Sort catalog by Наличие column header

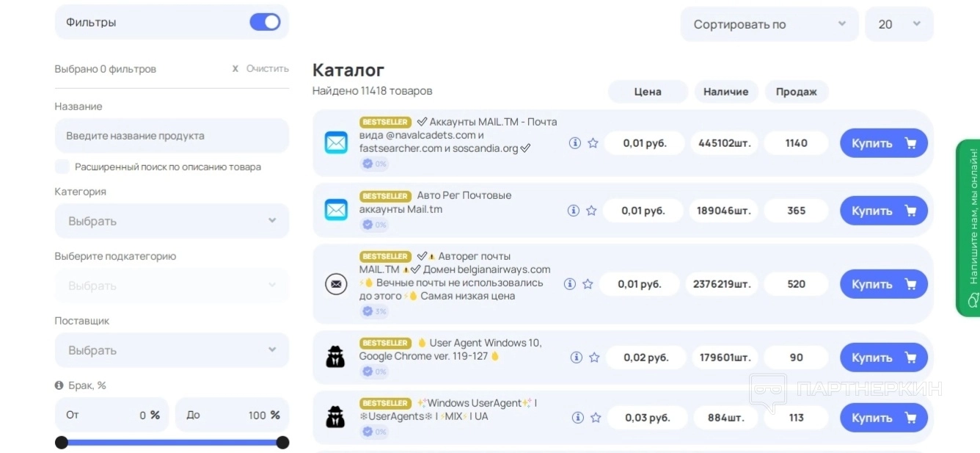pos(725,92)
